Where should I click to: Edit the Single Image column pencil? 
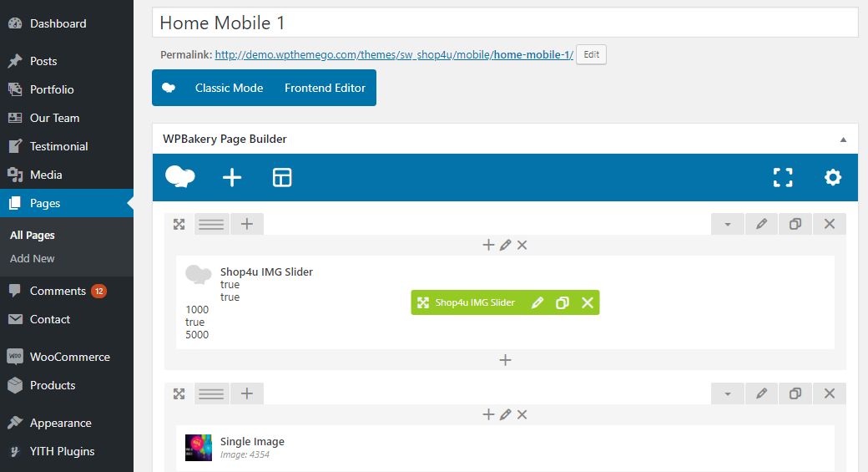506,414
